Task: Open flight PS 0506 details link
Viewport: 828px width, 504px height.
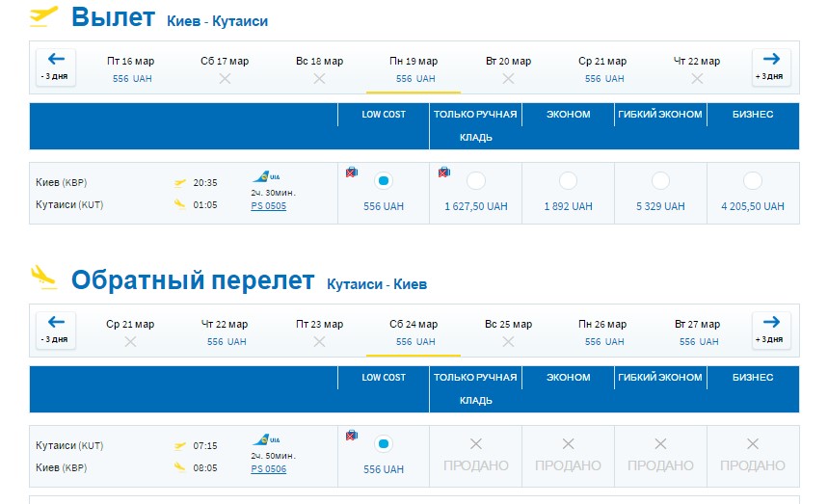Action: pyautogui.click(x=268, y=469)
